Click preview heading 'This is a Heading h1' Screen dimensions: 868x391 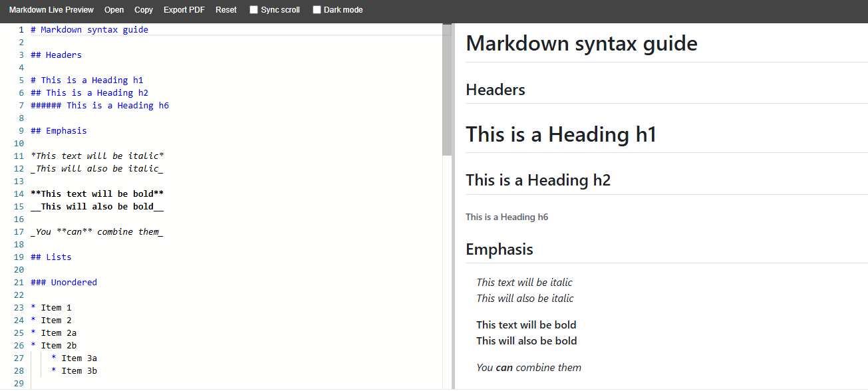tap(561, 135)
